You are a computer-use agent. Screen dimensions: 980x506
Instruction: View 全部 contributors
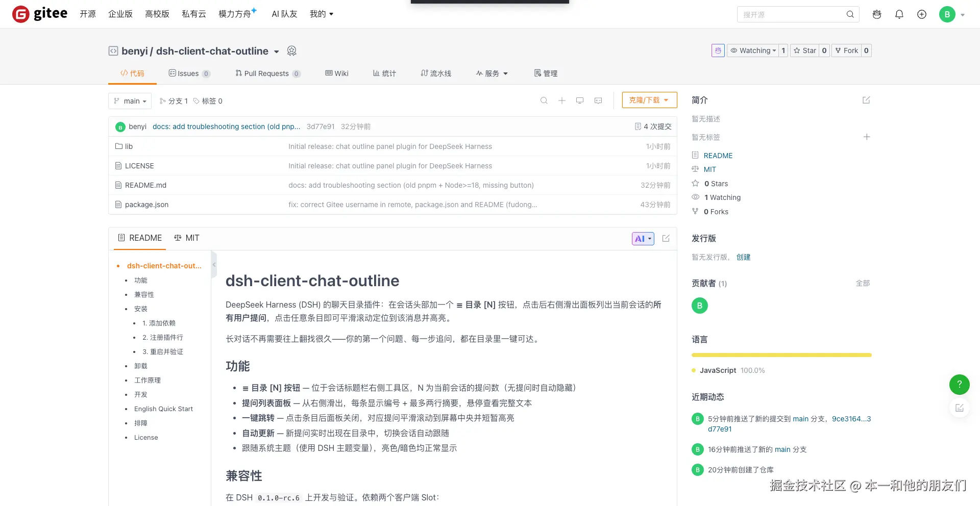(863, 283)
